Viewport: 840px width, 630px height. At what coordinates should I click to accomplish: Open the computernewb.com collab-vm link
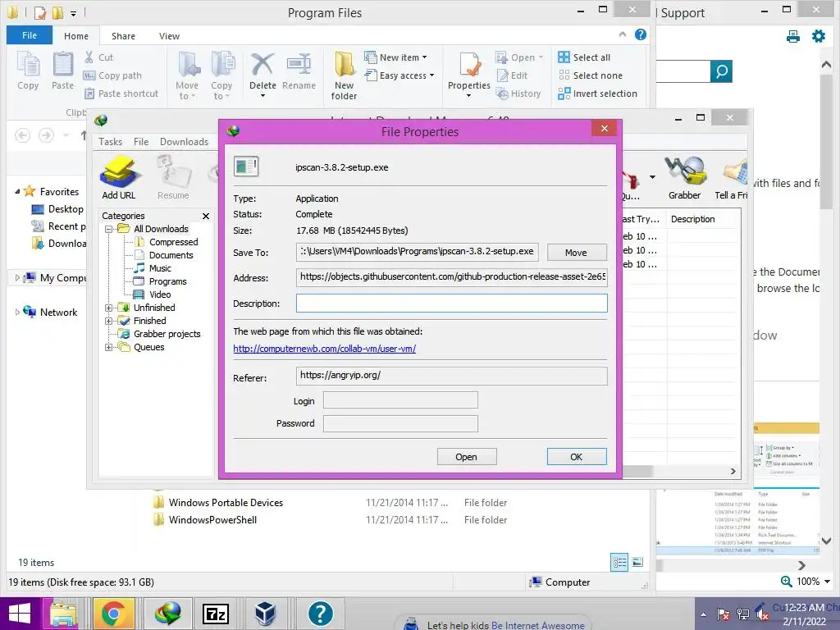tap(325, 349)
